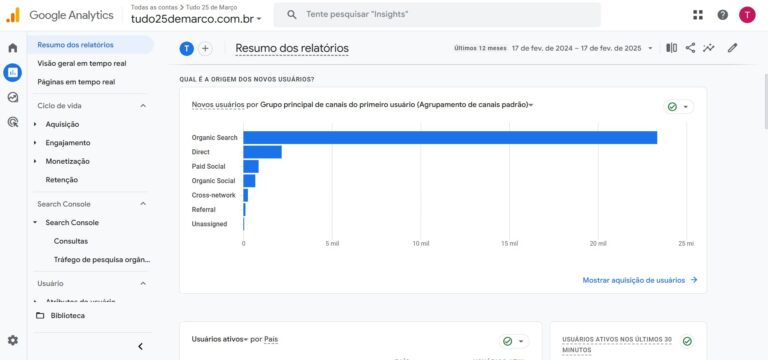Click the Unassigned chart label
Image resolution: width=768 pixels, height=360 pixels.
209,224
